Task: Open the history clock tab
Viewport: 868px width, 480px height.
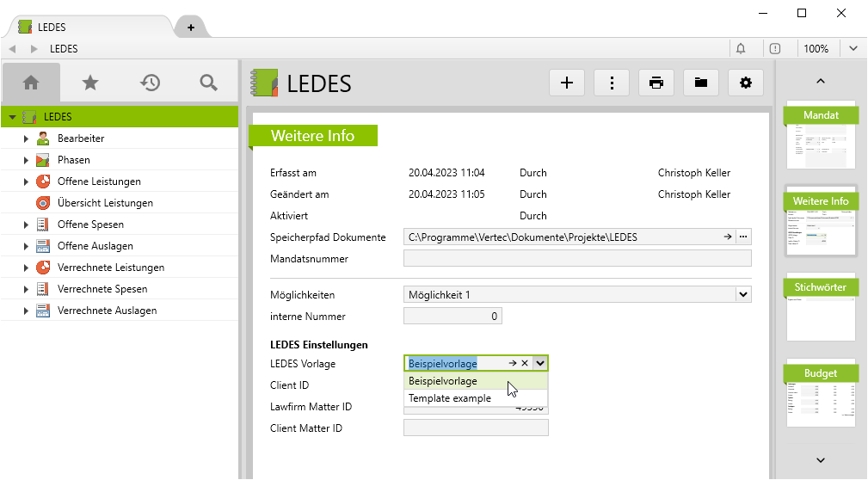Action: (x=150, y=83)
